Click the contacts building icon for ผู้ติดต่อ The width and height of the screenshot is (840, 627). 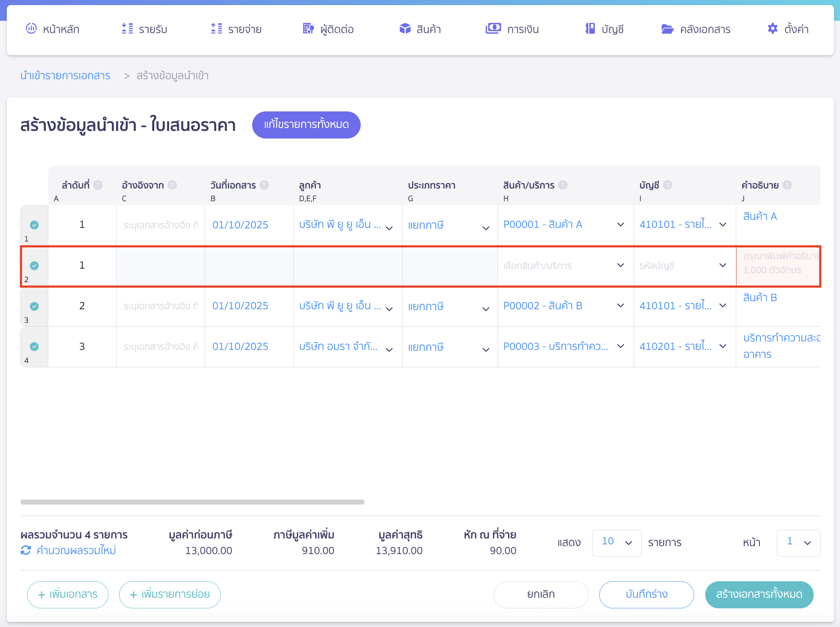point(308,29)
